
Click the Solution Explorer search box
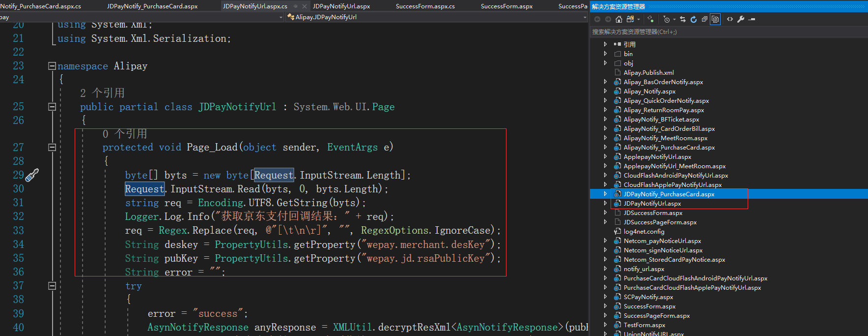[x=728, y=32]
